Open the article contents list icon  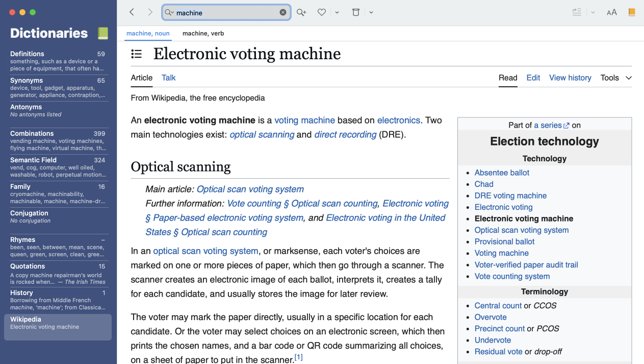point(136,54)
